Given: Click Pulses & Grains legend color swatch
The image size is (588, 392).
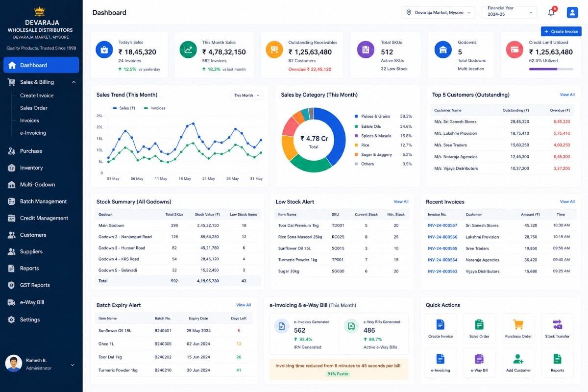Looking at the screenshot, I should [356, 117].
